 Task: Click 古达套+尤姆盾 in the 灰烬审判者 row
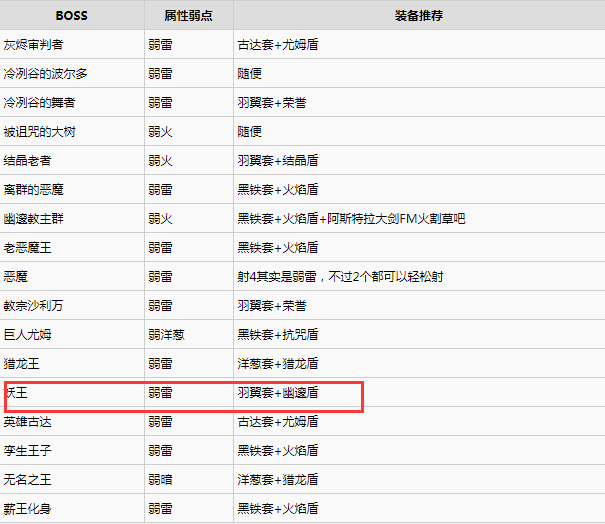click(x=278, y=45)
